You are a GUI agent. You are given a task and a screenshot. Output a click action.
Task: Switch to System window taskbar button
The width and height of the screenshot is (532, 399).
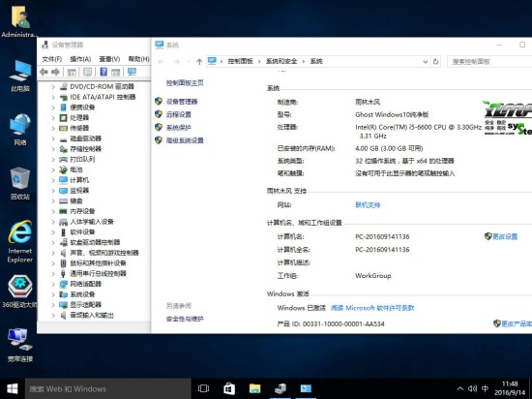click(x=306, y=388)
